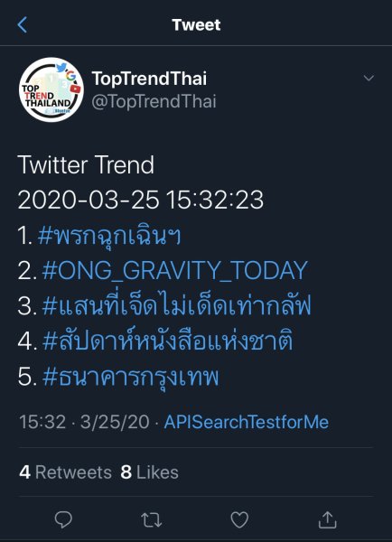Open the @TopTrendThai handle

154,101
